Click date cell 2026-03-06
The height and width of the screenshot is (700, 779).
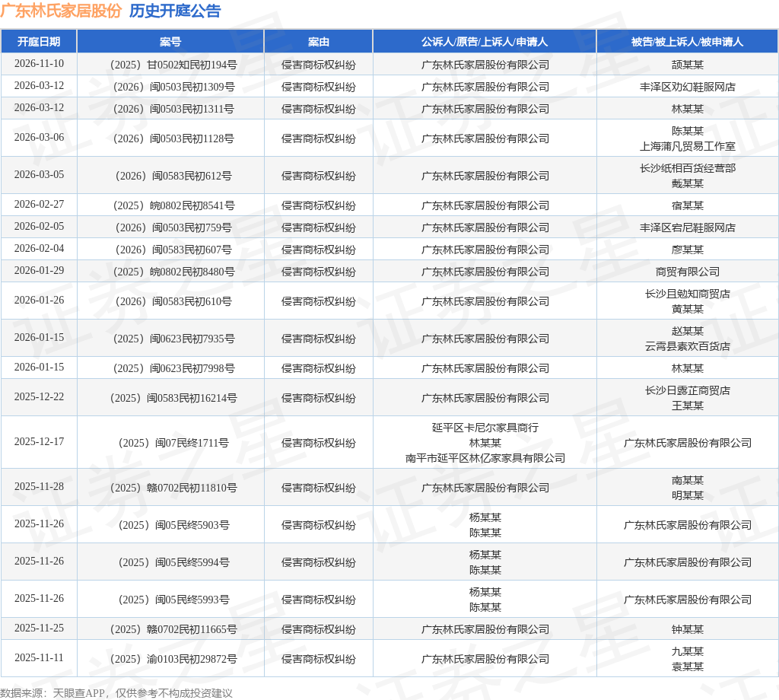39,137
